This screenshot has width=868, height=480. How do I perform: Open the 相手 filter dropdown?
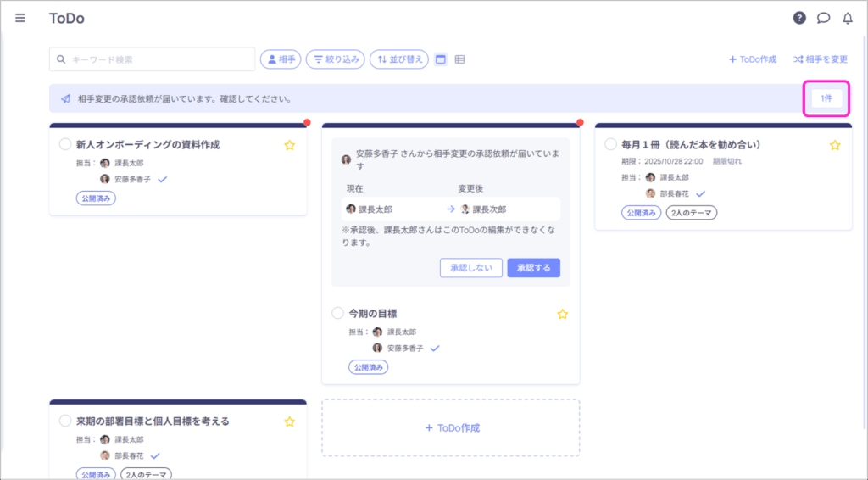(281, 59)
